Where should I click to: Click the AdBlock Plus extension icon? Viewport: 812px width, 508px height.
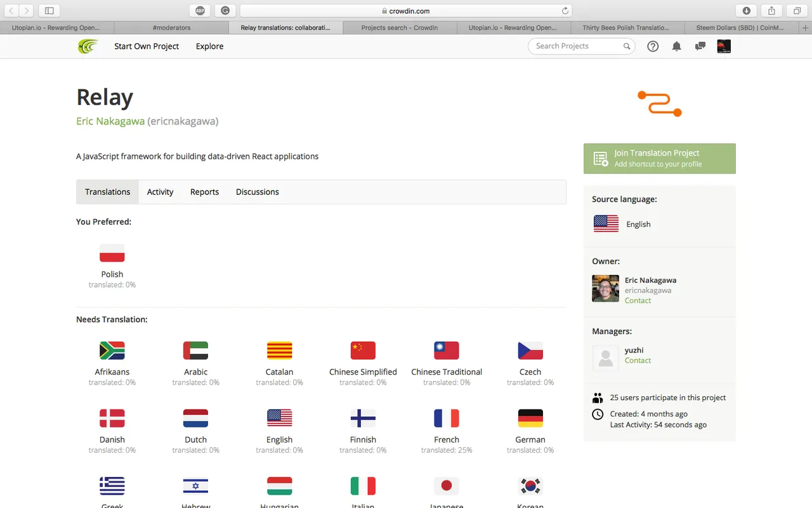(200, 10)
